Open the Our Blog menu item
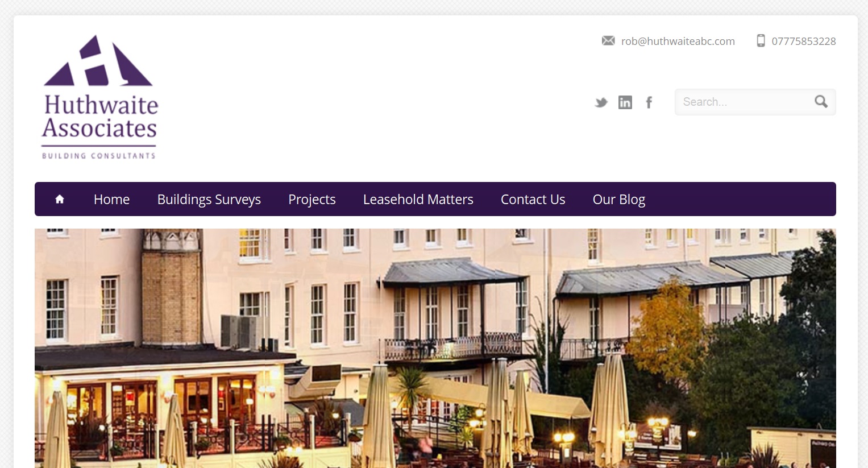The width and height of the screenshot is (868, 468). (x=619, y=200)
